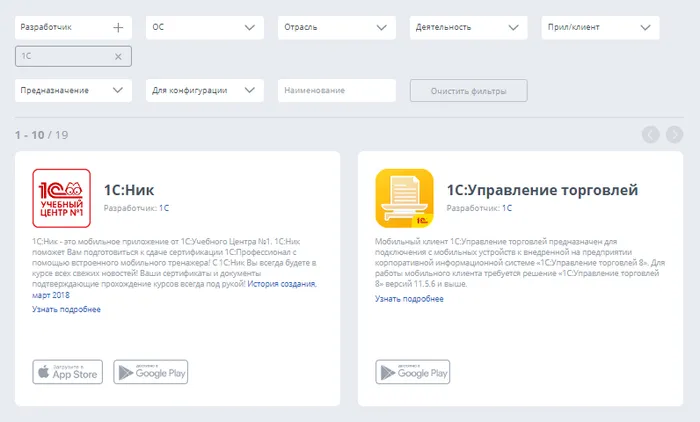700x422 pixels.
Task: Open the Предназначение dropdown
Action: pos(73,91)
